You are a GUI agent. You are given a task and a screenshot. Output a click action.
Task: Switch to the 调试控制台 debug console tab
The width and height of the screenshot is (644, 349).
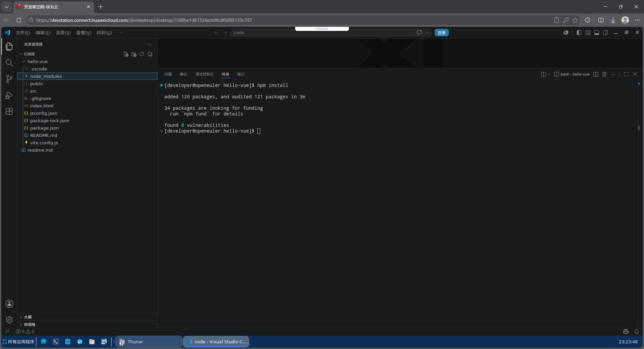[204, 74]
